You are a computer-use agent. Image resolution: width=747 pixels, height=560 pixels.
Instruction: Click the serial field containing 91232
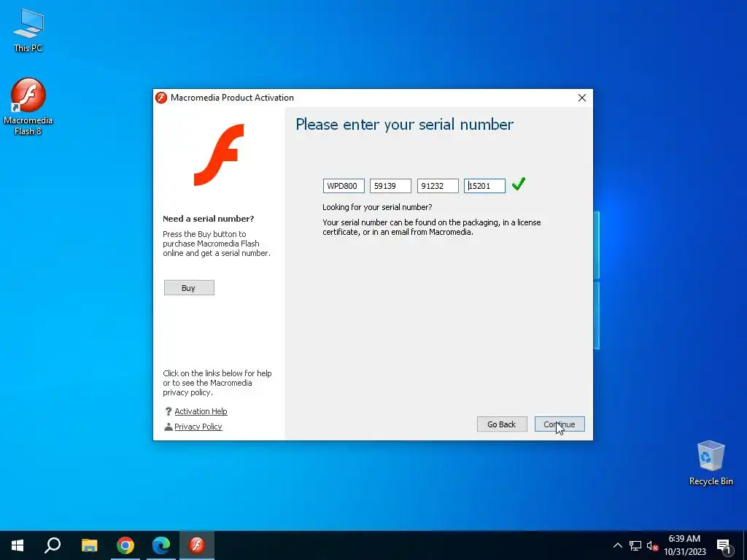click(x=438, y=186)
